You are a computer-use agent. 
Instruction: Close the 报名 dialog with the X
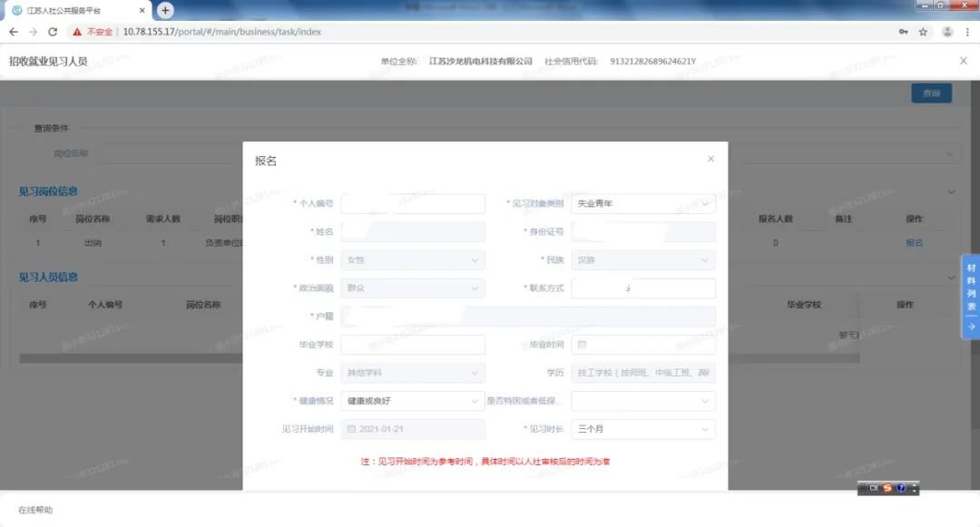point(710,159)
